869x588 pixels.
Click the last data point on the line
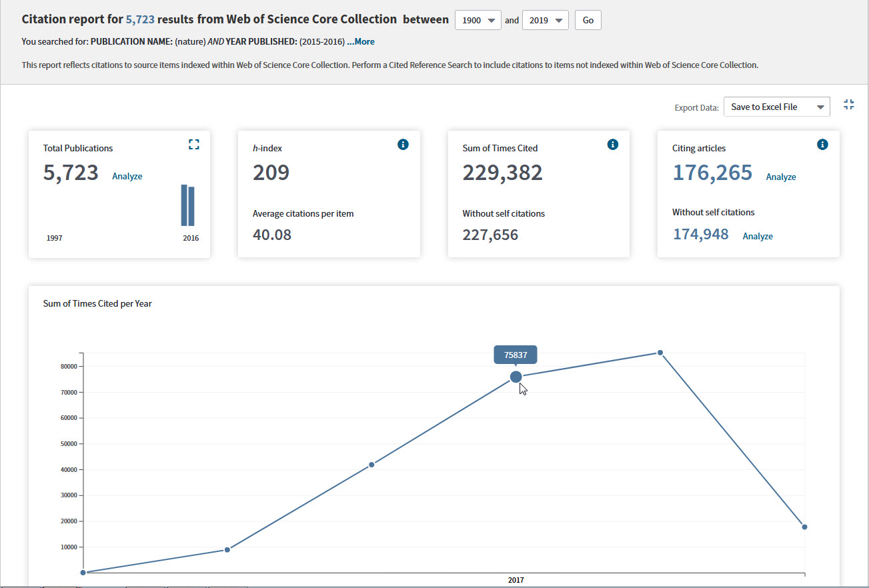[x=804, y=527]
